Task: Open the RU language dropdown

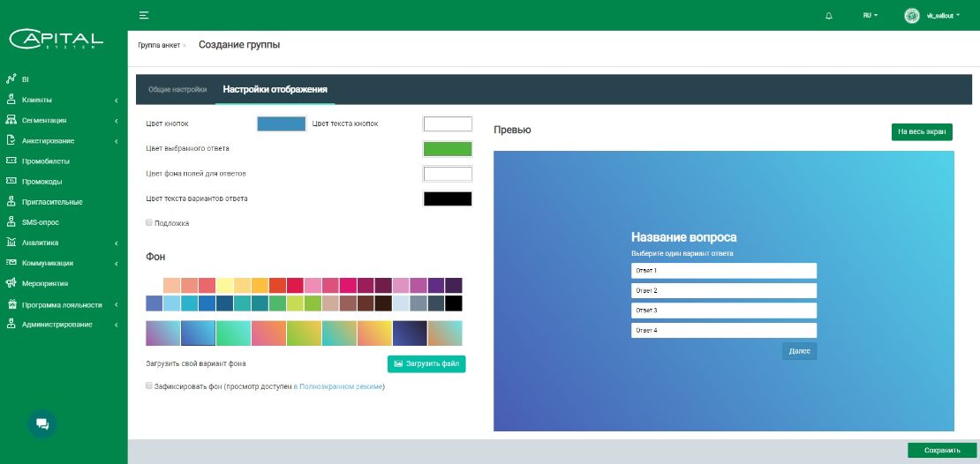Action: (x=870, y=16)
